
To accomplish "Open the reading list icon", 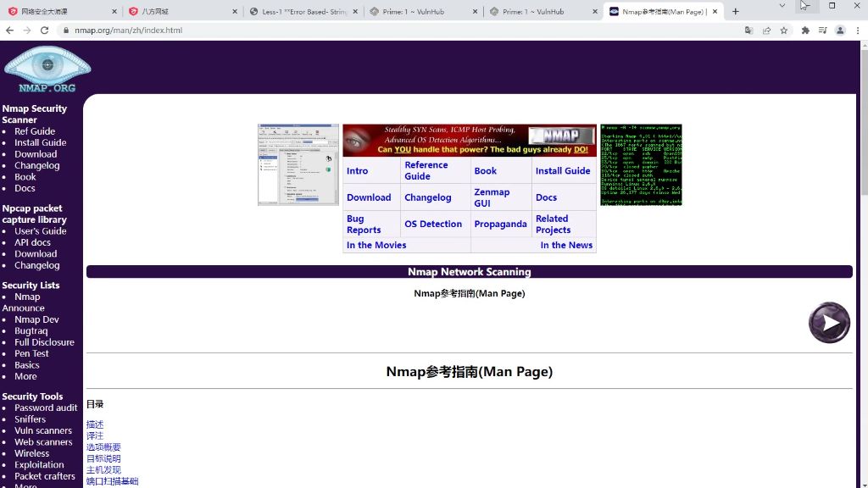I will (822, 30).
